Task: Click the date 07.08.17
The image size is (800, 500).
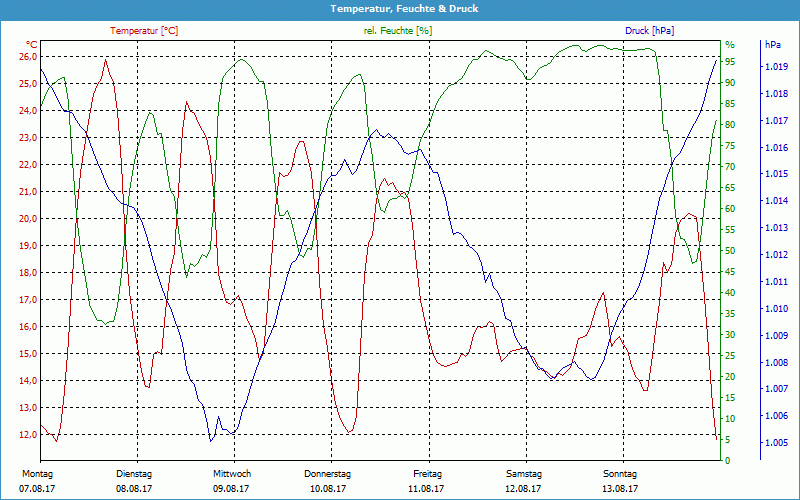Action: coord(37,489)
